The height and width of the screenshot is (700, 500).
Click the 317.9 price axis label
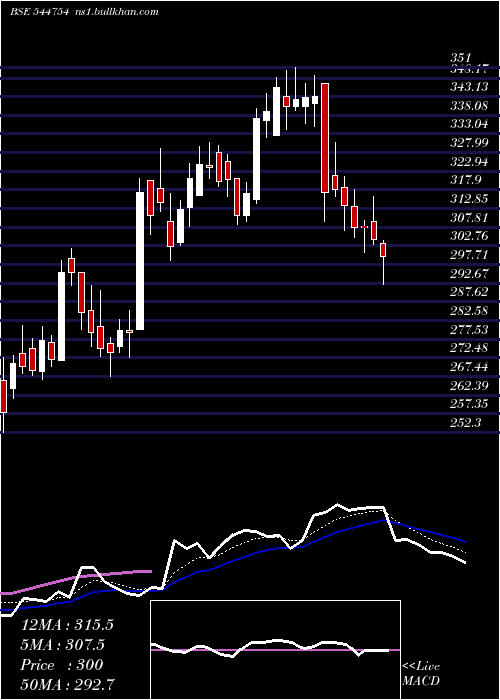466,180
